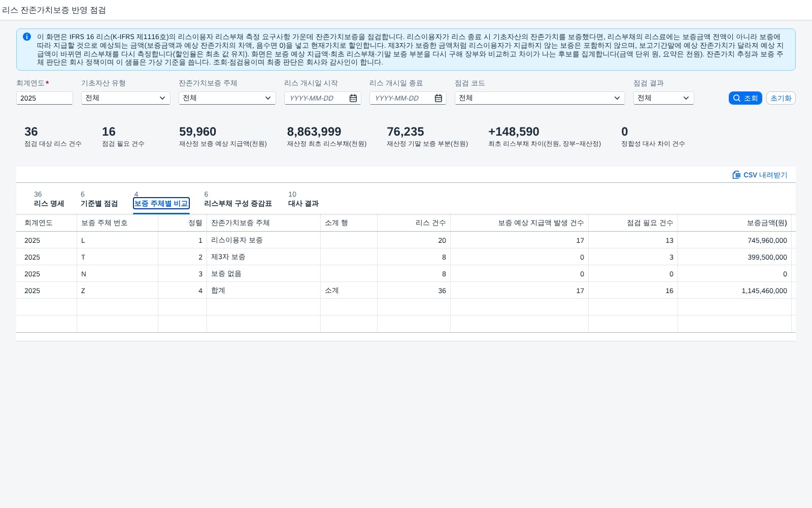812x508 pixels.
Task: Click the CSV 내려받기 link
Action: tap(760, 175)
